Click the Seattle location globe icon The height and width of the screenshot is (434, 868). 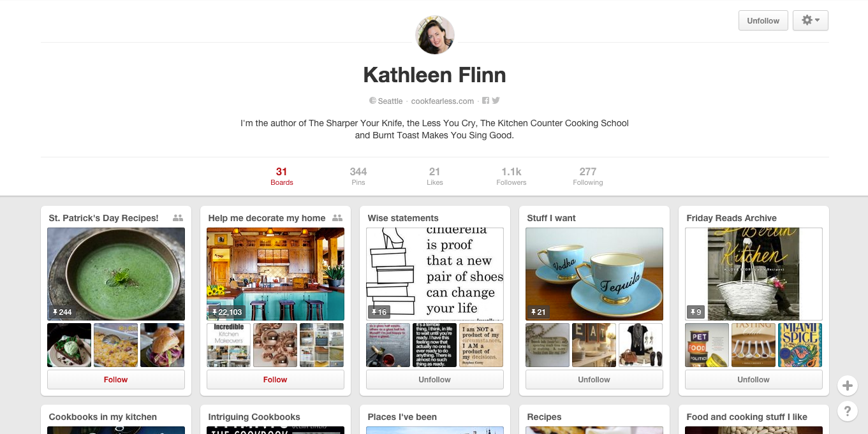click(x=372, y=101)
